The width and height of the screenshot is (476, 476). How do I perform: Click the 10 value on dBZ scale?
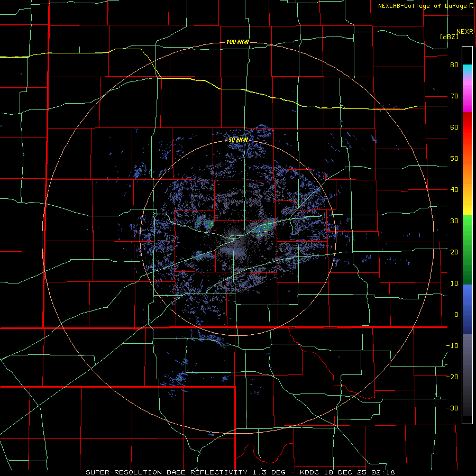point(454,283)
